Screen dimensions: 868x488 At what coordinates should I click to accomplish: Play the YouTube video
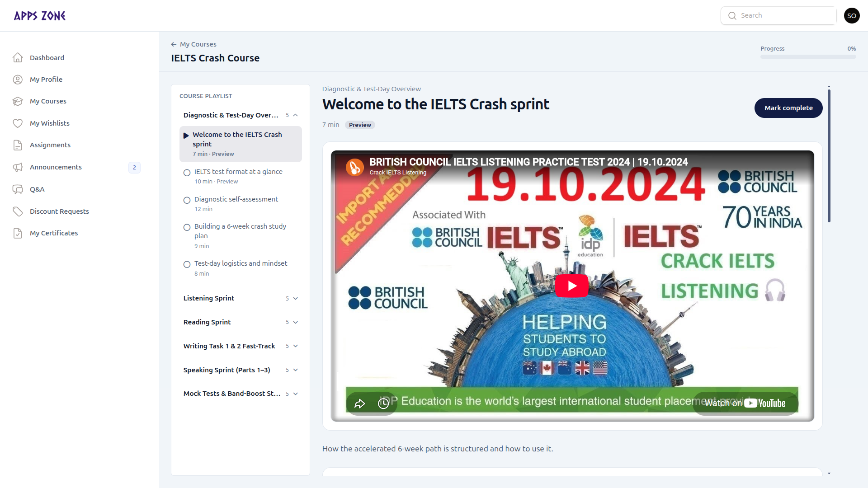[x=572, y=286]
